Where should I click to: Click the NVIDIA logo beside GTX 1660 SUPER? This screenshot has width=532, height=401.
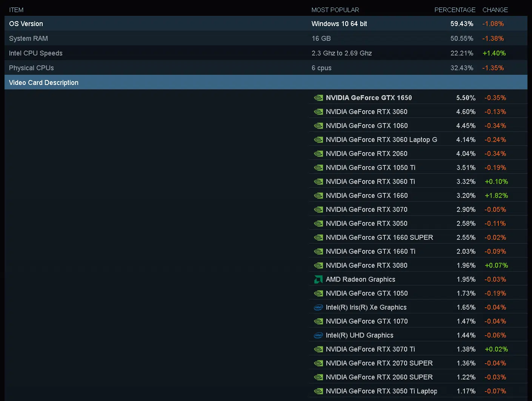(x=318, y=238)
